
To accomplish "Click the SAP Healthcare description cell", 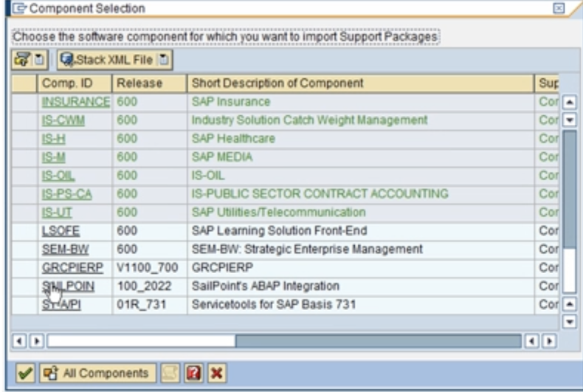I will pyautogui.click(x=360, y=139).
